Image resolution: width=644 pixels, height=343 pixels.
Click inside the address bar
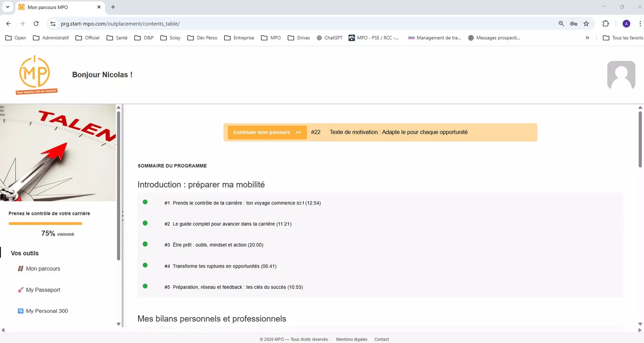click(x=203, y=24)
